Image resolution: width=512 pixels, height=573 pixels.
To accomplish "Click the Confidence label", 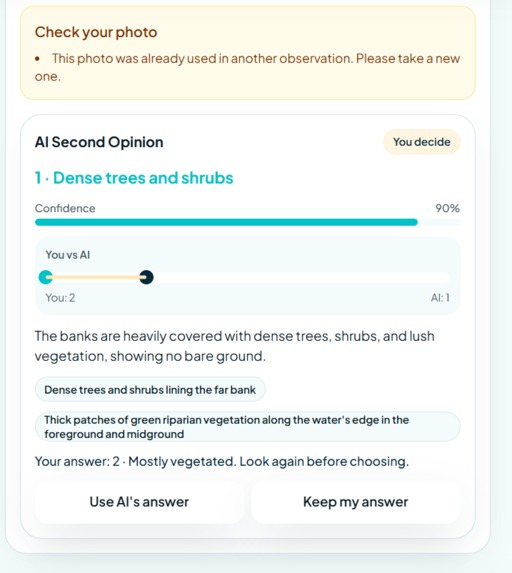I will 65,208.
